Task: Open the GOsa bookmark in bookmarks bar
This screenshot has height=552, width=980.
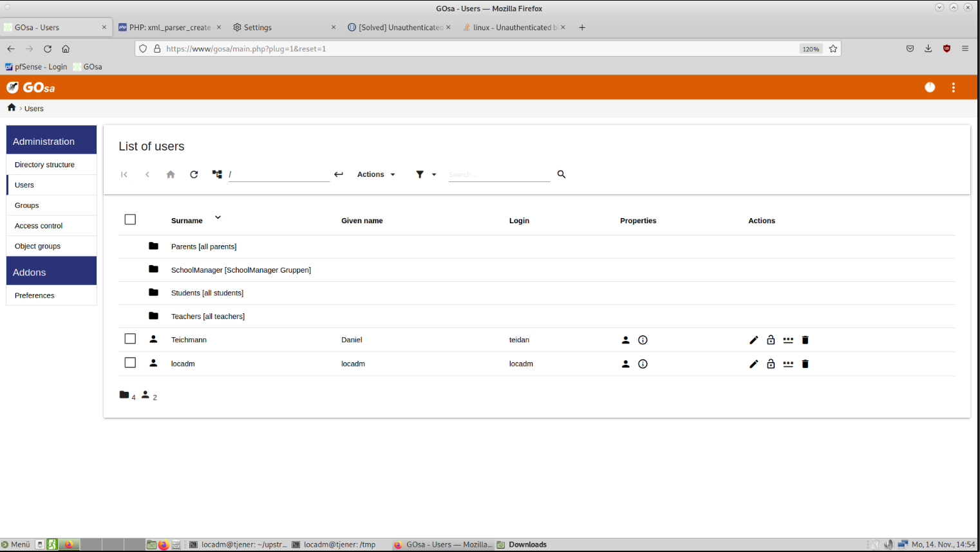Action: (x=88, y=67)
